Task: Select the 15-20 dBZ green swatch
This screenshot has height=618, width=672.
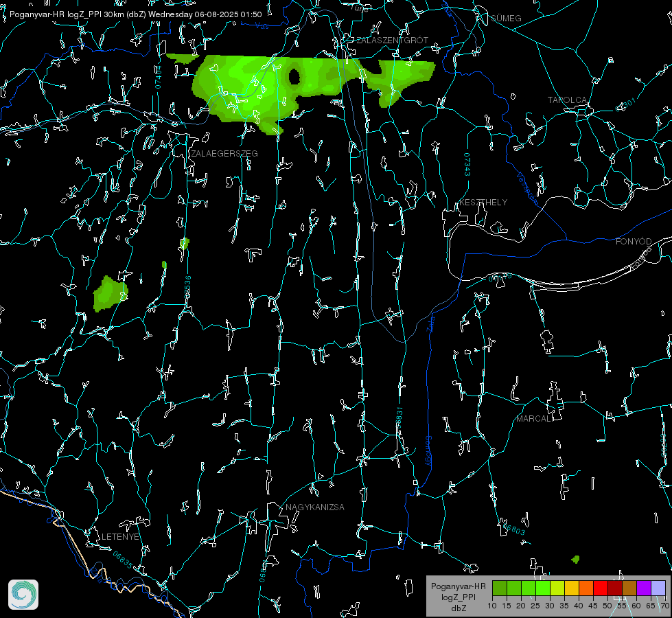Action: click(x=514, y=588)
